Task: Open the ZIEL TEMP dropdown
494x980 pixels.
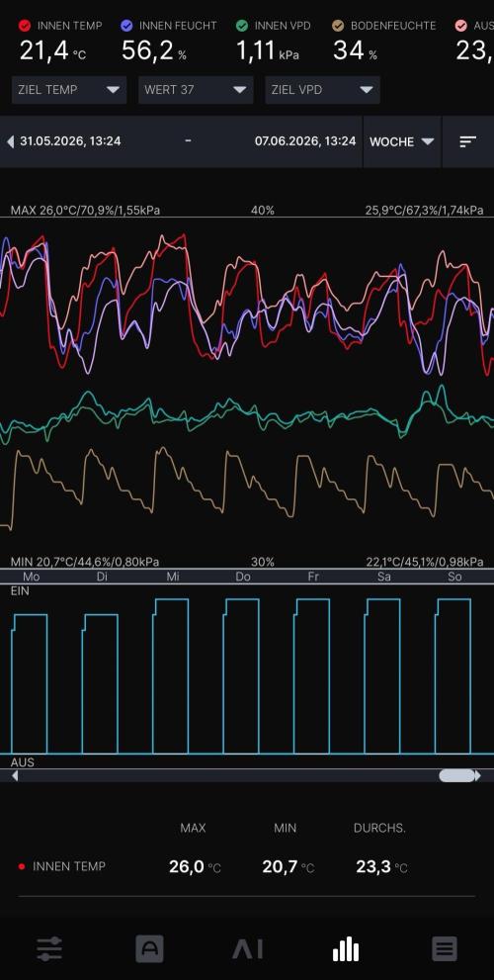Action: pyautogui.click(x=69, y=90)
